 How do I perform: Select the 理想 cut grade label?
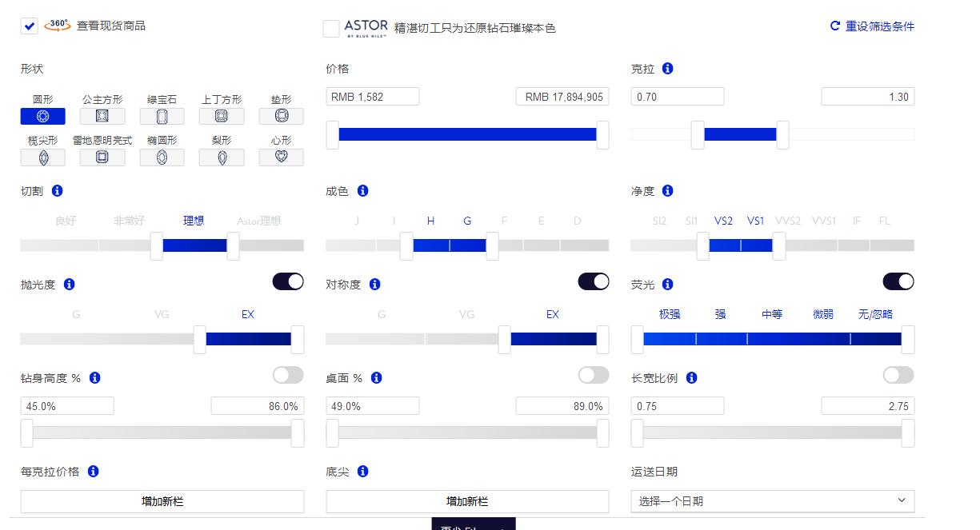pyautogui.click(x=193, y=221)
